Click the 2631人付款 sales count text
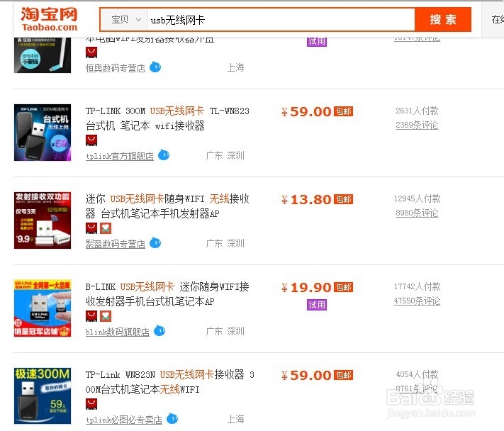The image size is (504, 431). tap(417, 111)
